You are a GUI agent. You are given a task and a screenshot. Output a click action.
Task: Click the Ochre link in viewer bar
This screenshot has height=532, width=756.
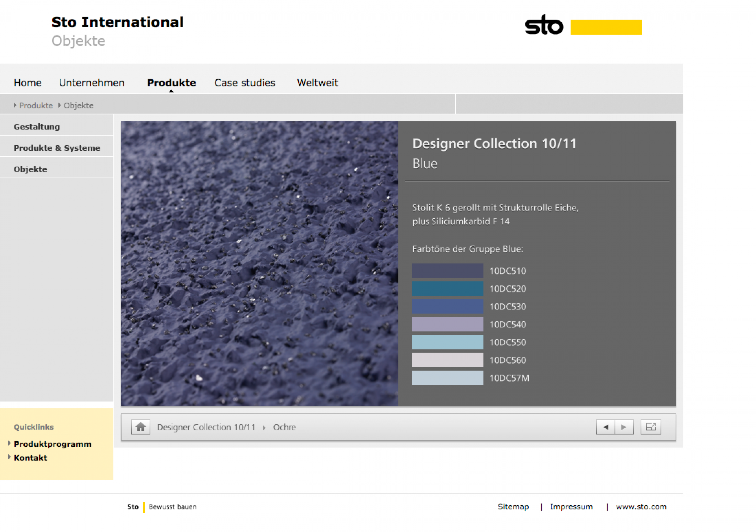pos(284,427)
